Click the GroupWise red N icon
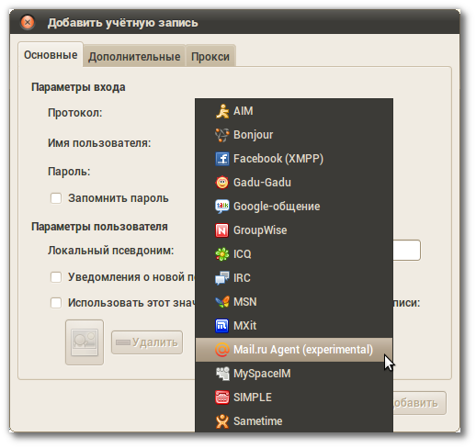This screenshot has width=476, height=448. pyautogui.click(x=222, y=230)
